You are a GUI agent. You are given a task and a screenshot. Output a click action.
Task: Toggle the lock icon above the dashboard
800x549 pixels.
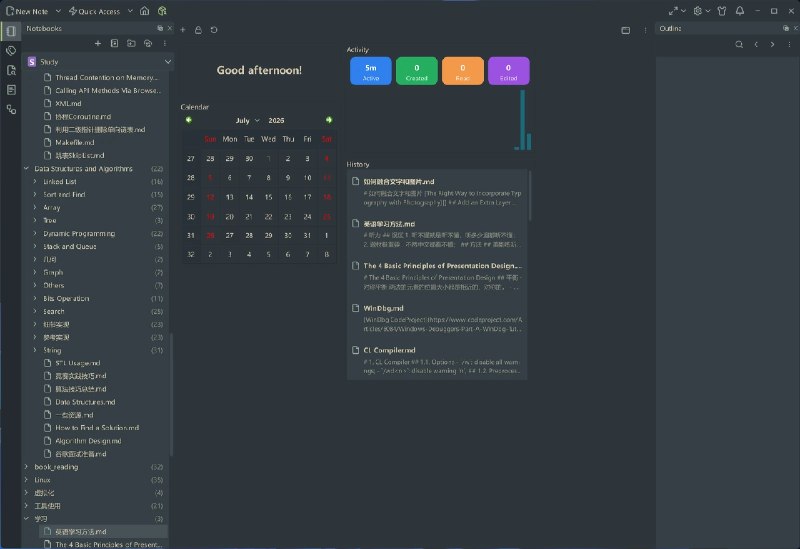198,30
